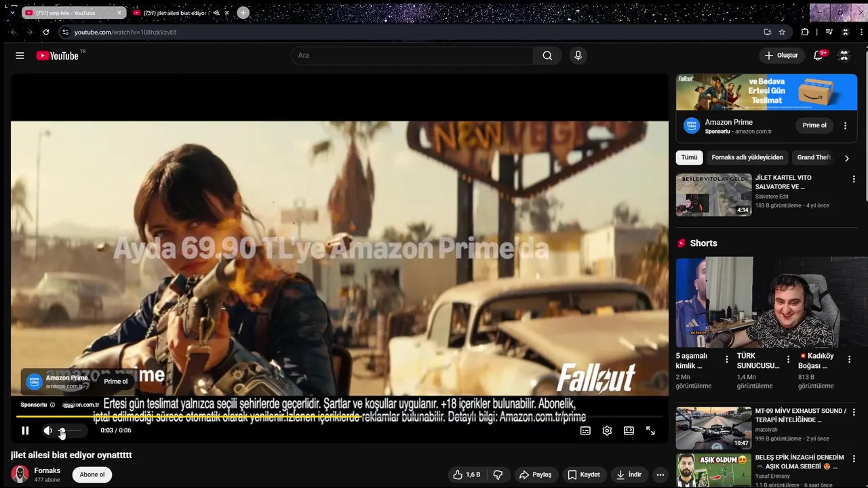Open the JİLET KARTEL VITO video thumbnail
This screenshot has height=488, width=868.
713,195
